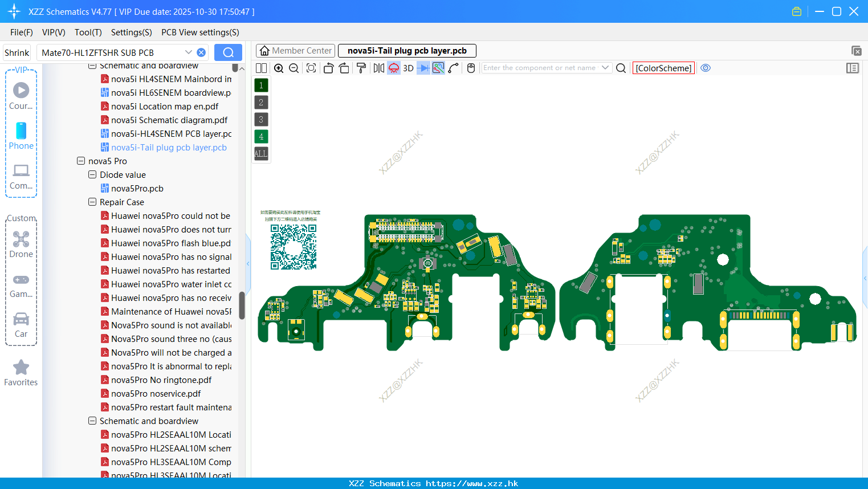Click the close-all-tabs icon
Viewport: 868px width, 489px height.
click(x=856, y=51)
